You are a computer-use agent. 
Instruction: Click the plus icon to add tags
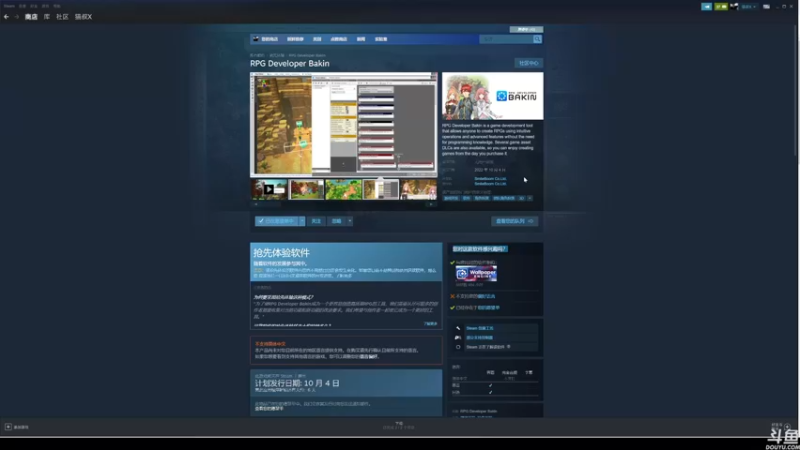tap(530, 198)
